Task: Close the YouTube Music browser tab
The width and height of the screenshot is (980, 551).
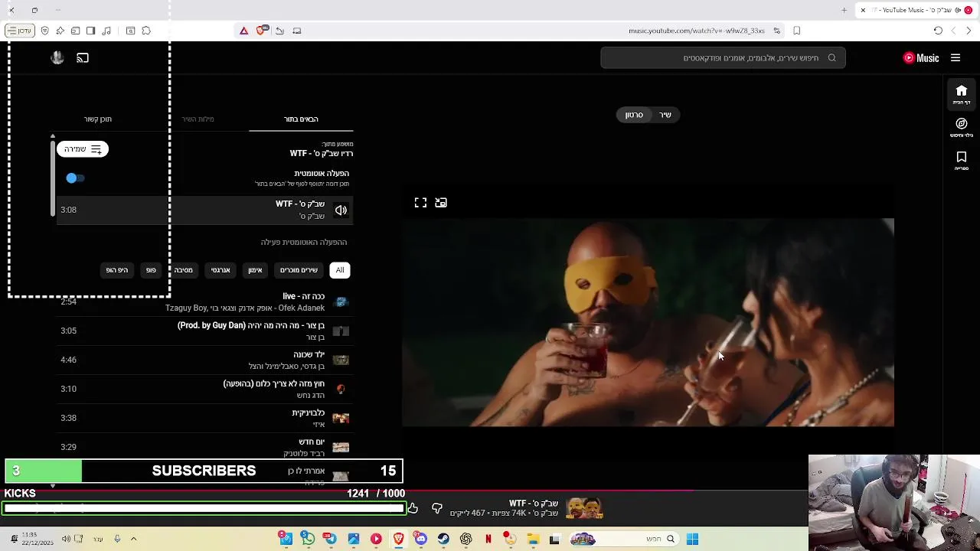Action: coord(863,10)
